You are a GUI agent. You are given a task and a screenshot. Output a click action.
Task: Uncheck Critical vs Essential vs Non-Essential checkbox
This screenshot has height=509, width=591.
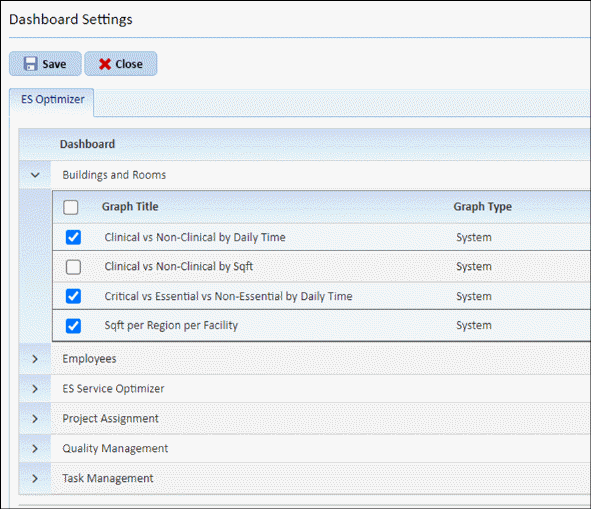click(73, 296)
